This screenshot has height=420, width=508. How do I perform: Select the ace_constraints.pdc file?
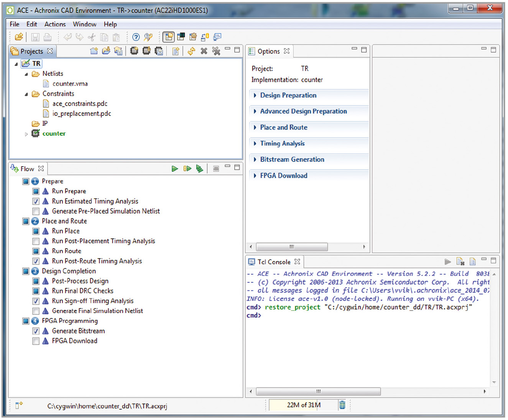(80, 104)
